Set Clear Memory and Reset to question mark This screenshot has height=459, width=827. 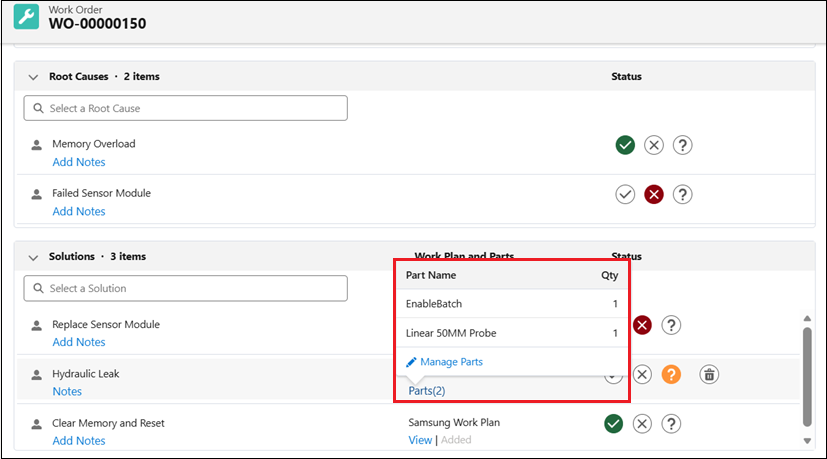pyautogui.click(x=671, y=424)
